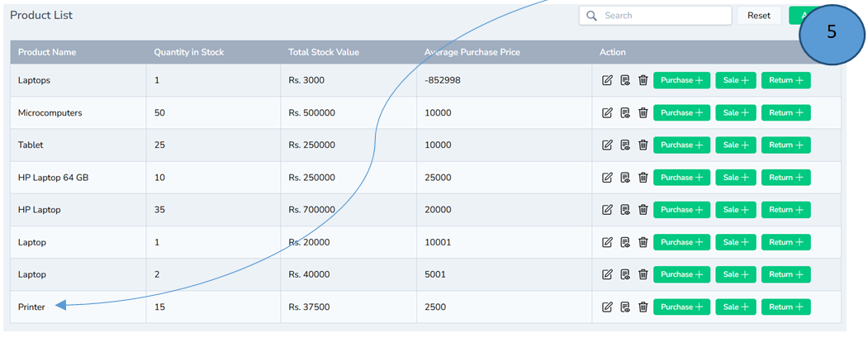Edit the Tablet product entry
868x338 pixels.
tap(607, 145)
